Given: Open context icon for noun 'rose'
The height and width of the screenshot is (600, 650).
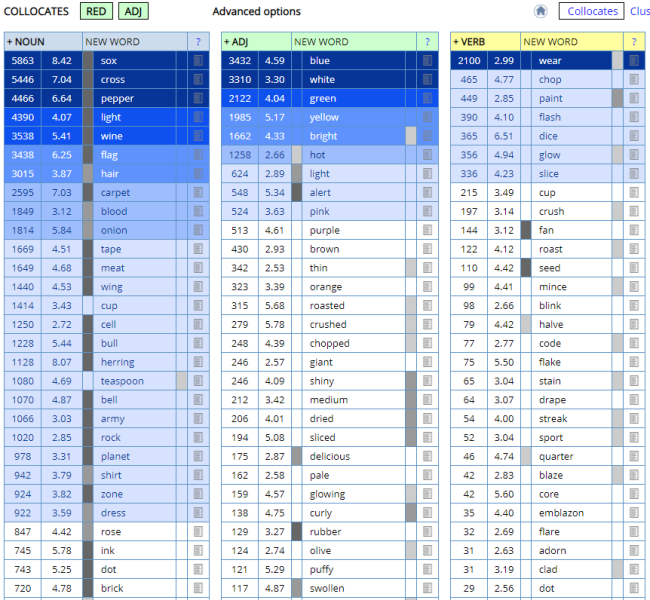Looking at the screenshot, I should 198,532.
